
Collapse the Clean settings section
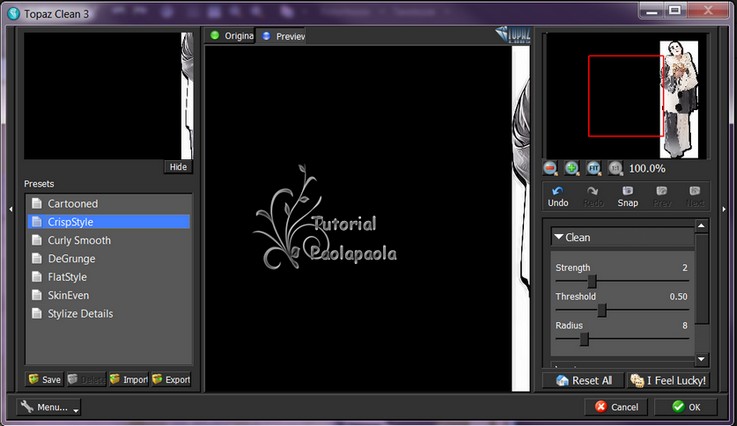[x=558, y=237]
